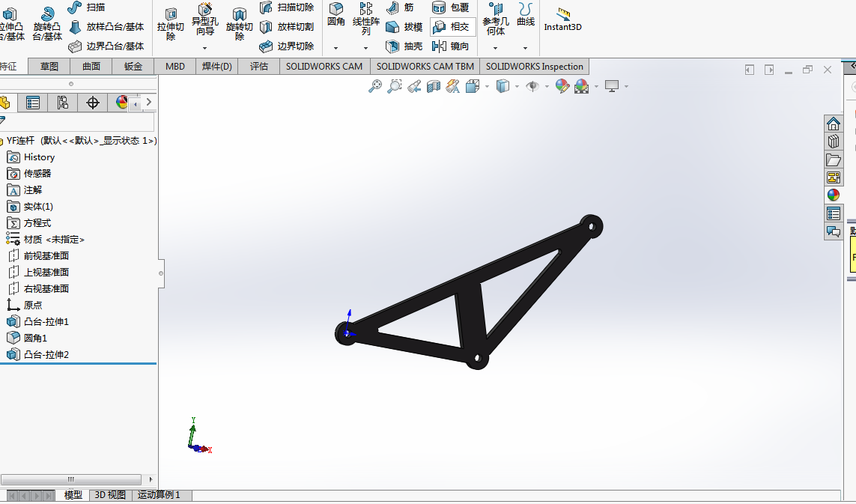
Task: Click the 曲线 curves tool
Action: coord(526,15)
